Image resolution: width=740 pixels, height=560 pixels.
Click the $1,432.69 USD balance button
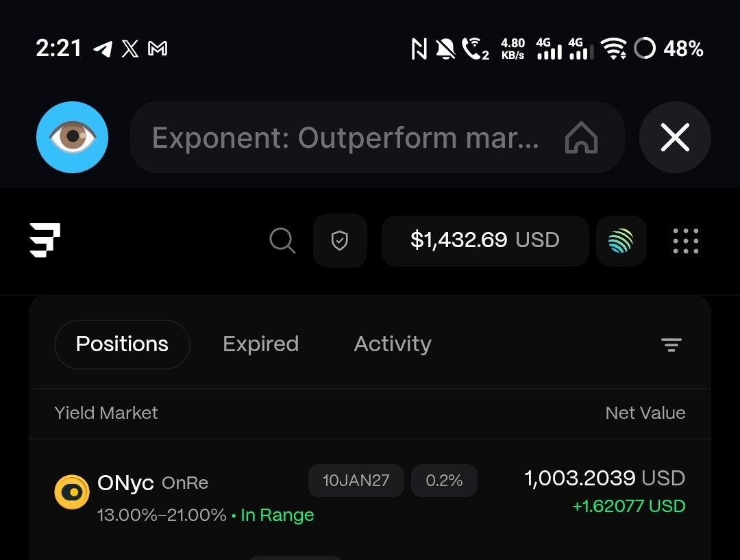click(485, 240)
